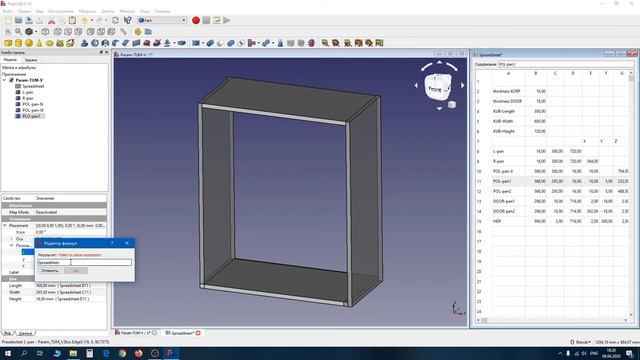640x360 pixels.
Task: Switch to the Данные property tab
Action: 25,333
